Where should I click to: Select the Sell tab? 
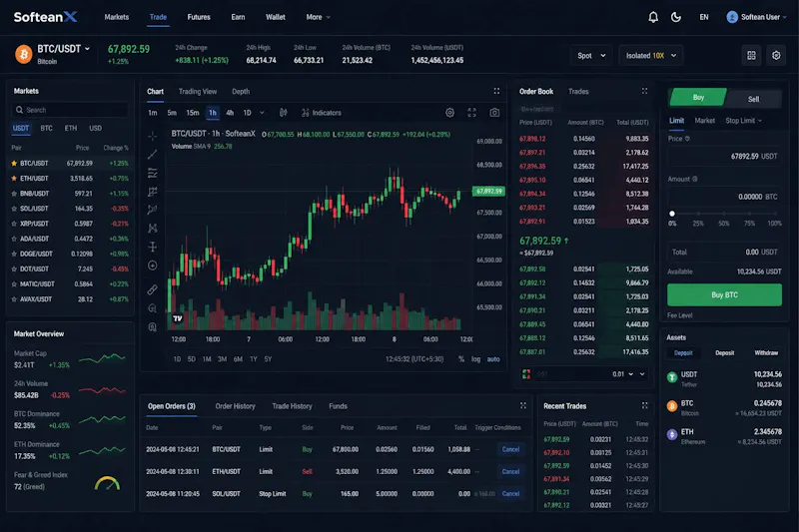click(753, 99)
